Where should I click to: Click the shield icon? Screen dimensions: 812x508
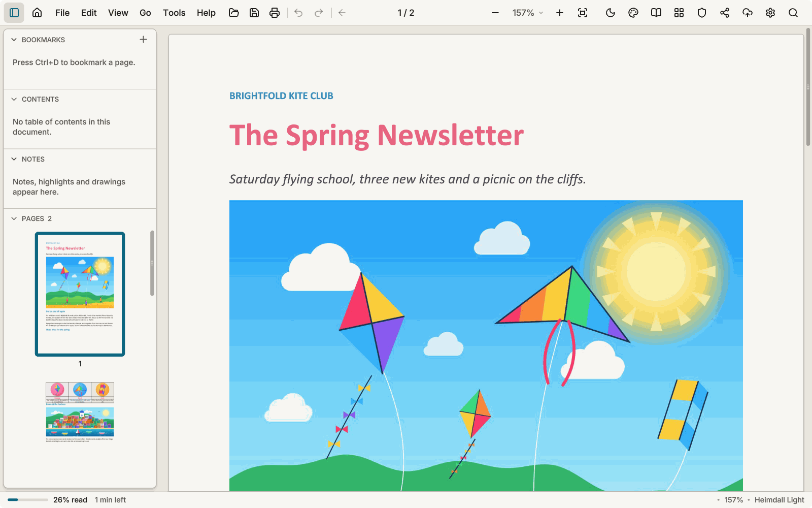click(702, 13)
